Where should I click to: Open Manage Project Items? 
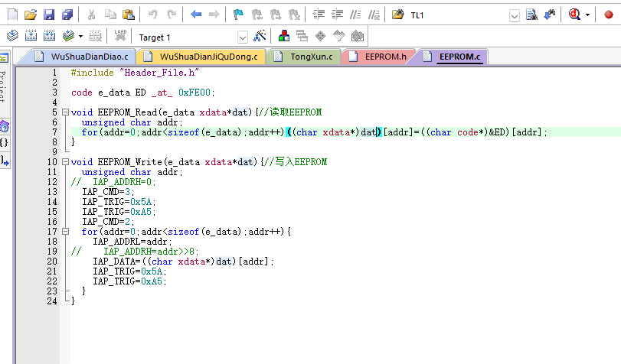pos(284,36)
